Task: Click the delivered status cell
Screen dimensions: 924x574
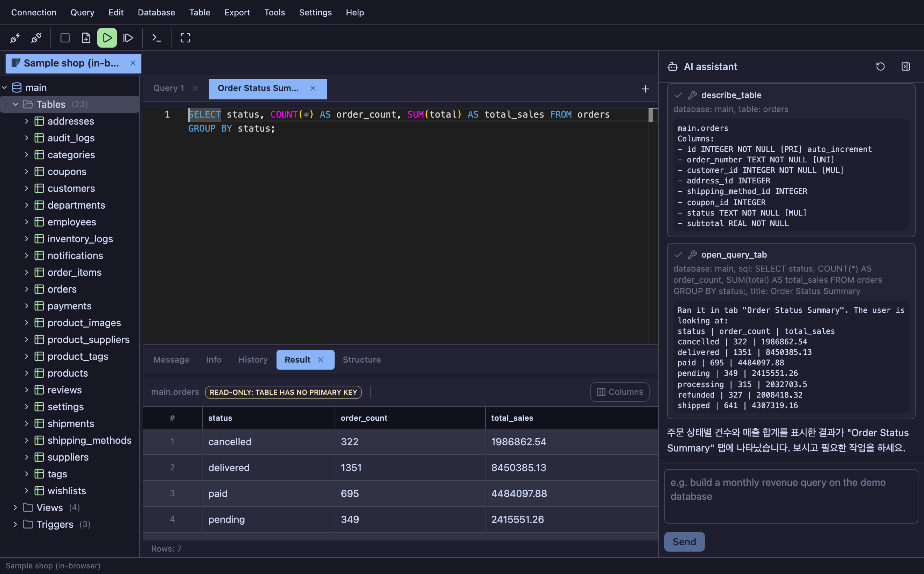Action: click(269, 468)
